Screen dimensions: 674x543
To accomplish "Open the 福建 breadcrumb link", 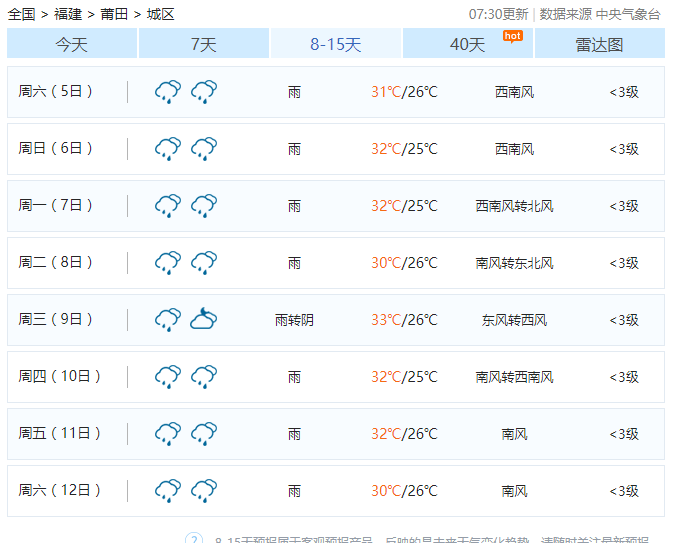I will [68, 14].
